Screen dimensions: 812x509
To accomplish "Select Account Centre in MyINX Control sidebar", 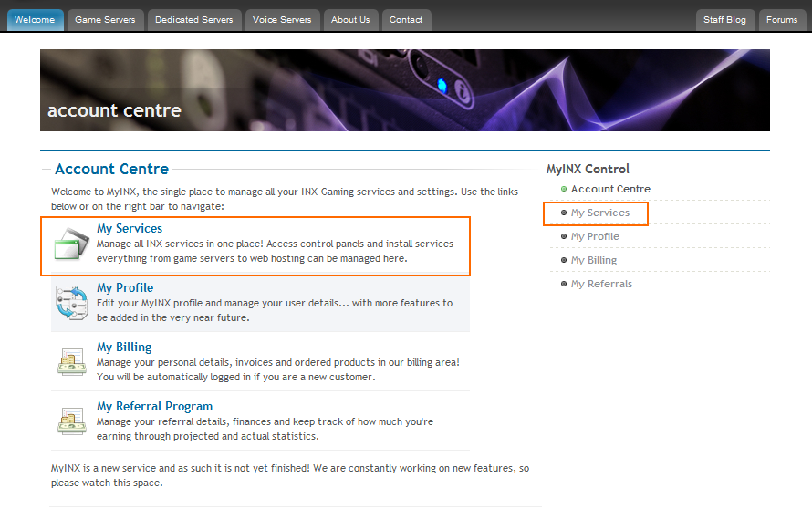I will [610, 189].
